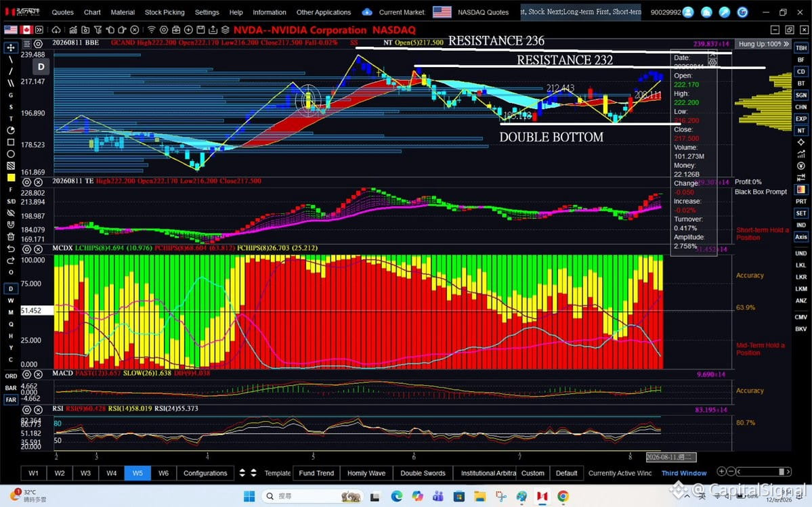The width and height of the screenshot is (812, 507).
Task: Click the magnet snap tool
Action: [x=10, y=225]
